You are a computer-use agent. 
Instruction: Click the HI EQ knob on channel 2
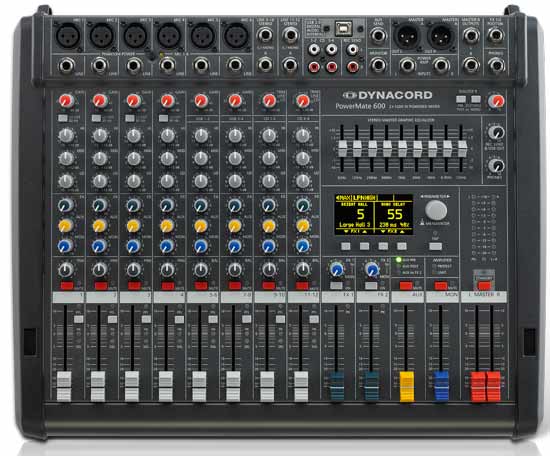point(100,135)
